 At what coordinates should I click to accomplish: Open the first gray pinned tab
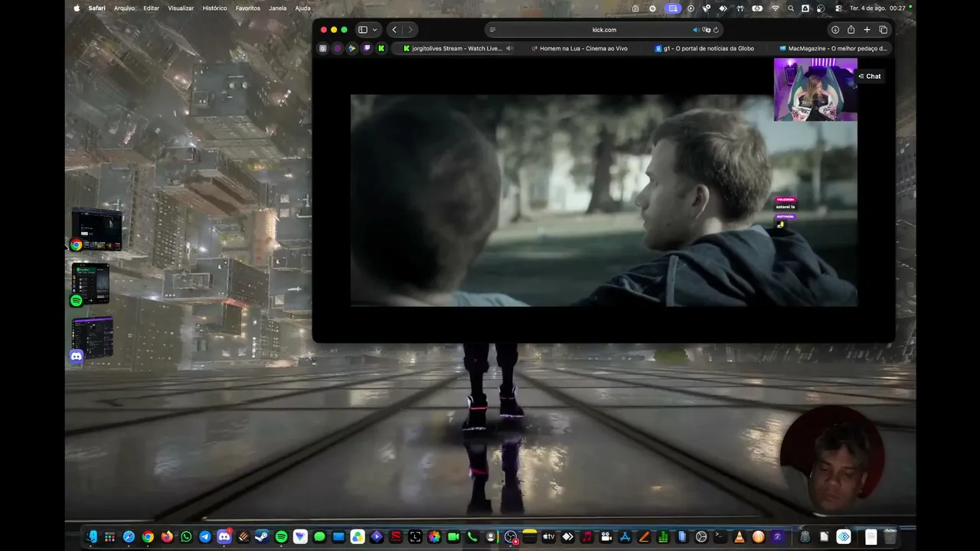click(x=323, y=48)
